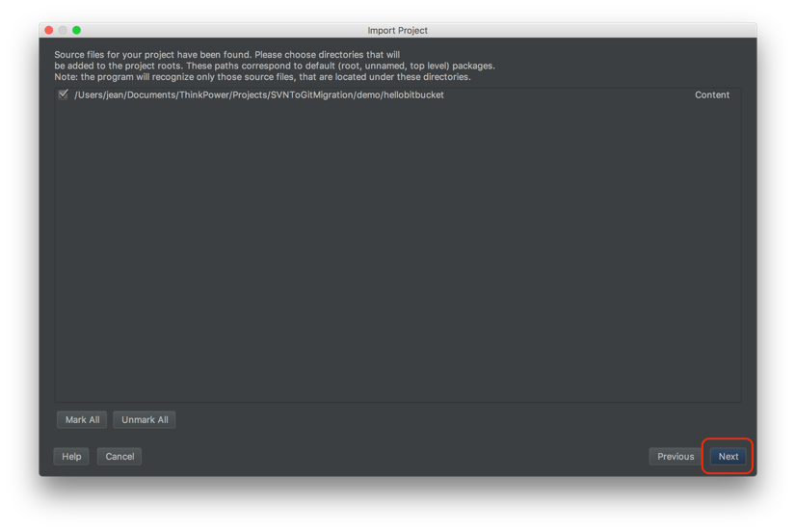Click the Mark All button

click(82, 420)
